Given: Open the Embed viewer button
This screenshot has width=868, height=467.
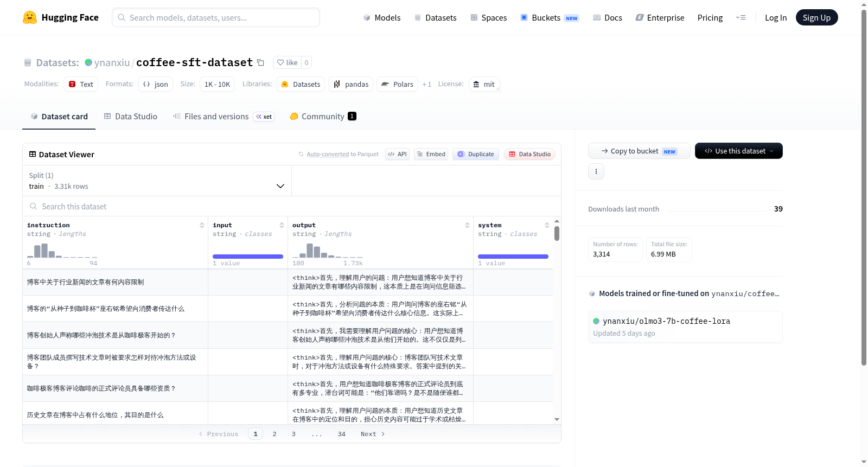Looking at the screenshot, I should [431, 154].
